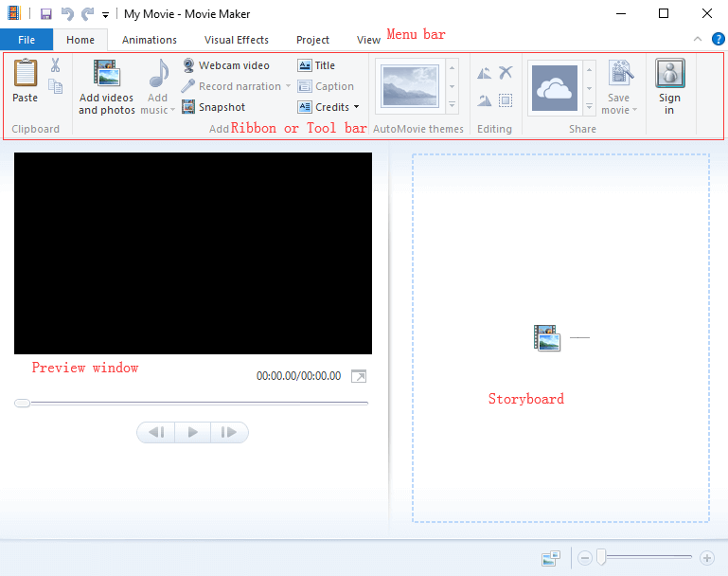728x576 pixels.
Task: Expand the Add music dropdown arrow
Action: click(x=172, y=111)
